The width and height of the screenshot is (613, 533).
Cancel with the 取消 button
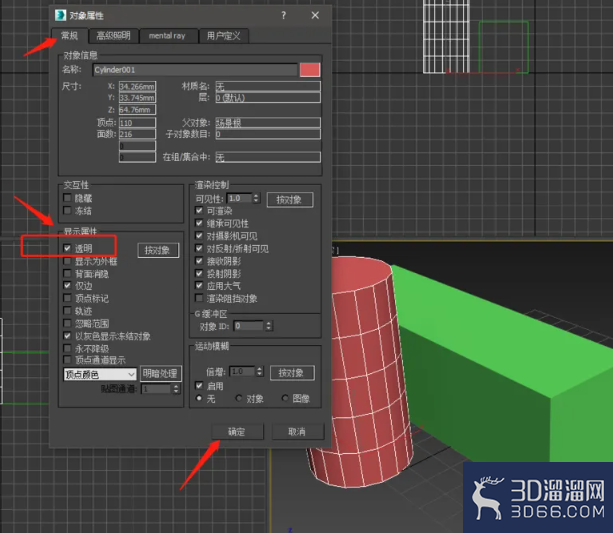pyautogui.click(x=298, y=432)
